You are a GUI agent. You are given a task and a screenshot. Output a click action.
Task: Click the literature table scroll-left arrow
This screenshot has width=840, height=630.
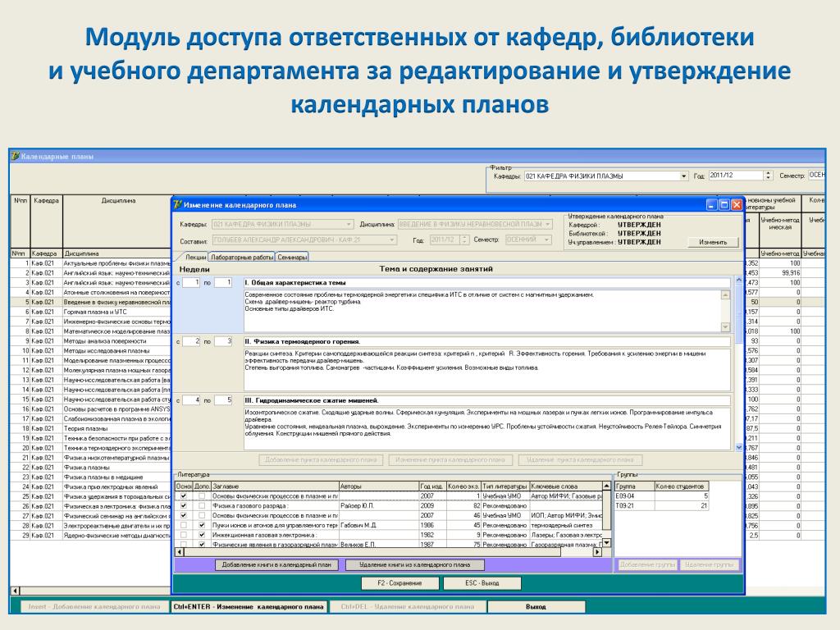[x=180, y=552]
